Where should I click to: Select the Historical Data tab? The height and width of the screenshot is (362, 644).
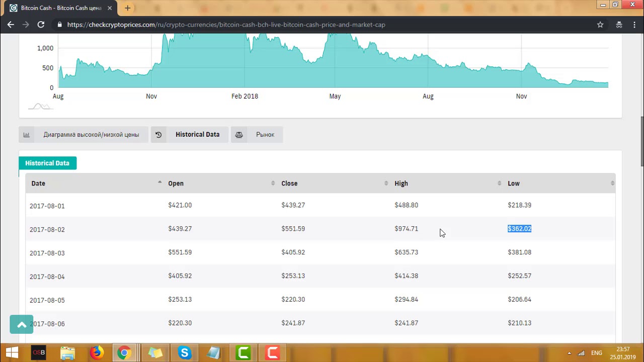coord(197,134)
